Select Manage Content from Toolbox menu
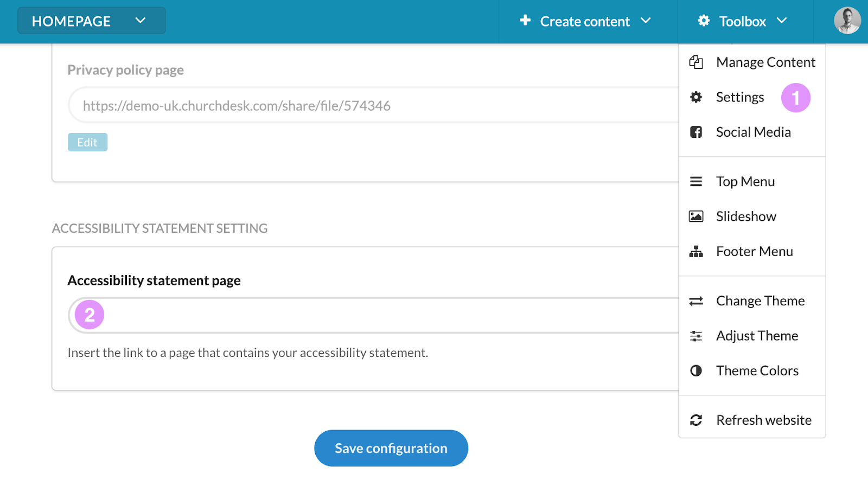 coord(765,62)
